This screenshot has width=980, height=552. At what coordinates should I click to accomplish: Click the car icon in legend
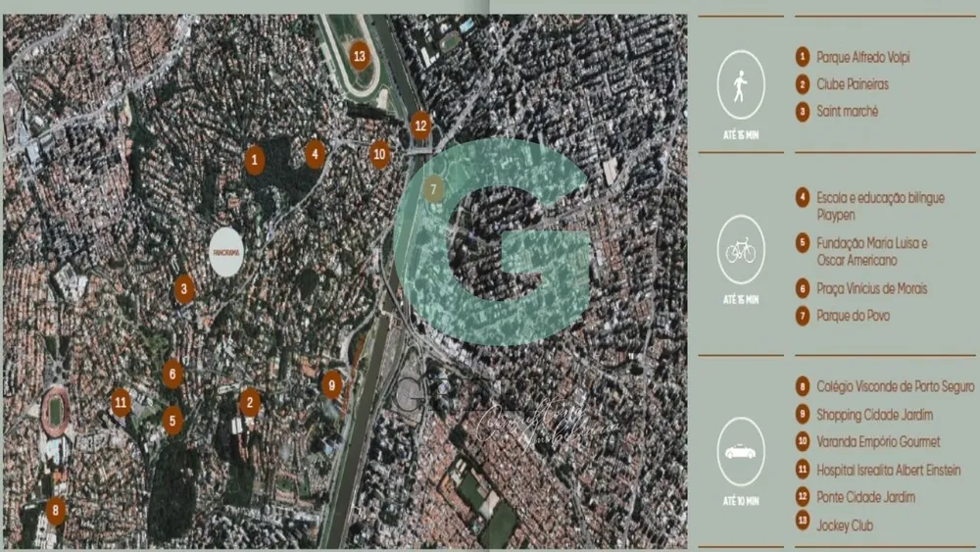pyautogui.click(x=741, y=452)
